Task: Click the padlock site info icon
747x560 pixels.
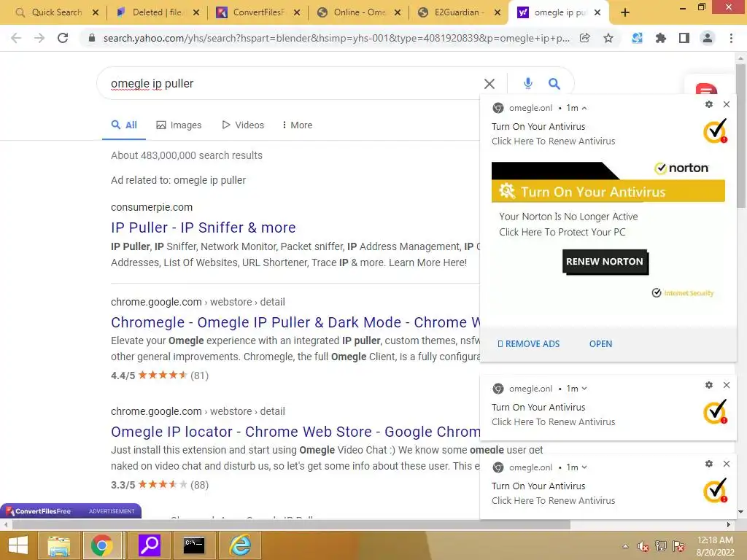Action: tap(91, 38)
